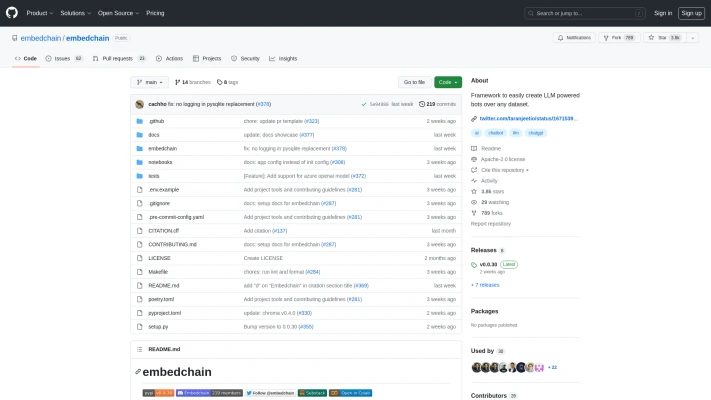
Task: Click the cachho commit author avatar
Action: point(140,104)
